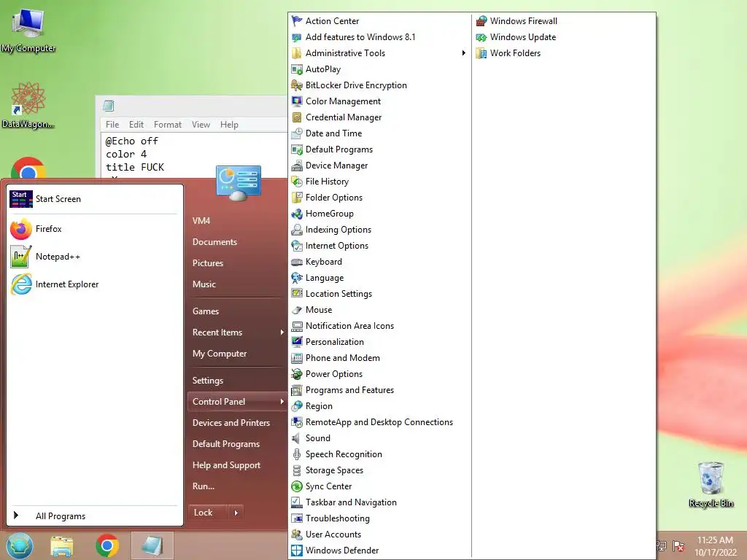Image resolution: width=747 pixels, height=560 pixels.
Task: Click Sync Center green icon
Action: pos(297,486)
